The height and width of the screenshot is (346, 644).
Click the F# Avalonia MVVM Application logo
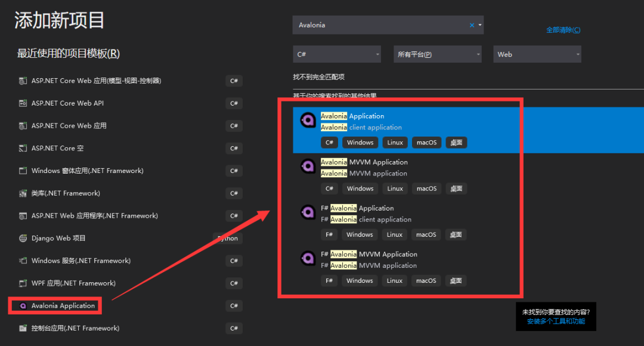[308, 258]
